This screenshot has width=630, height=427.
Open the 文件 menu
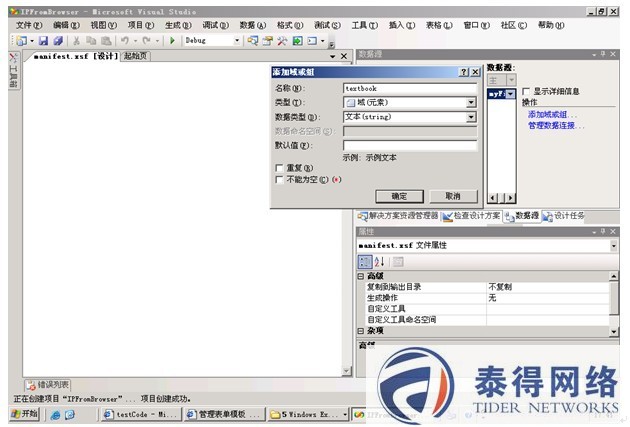click(x=29, y=25)
